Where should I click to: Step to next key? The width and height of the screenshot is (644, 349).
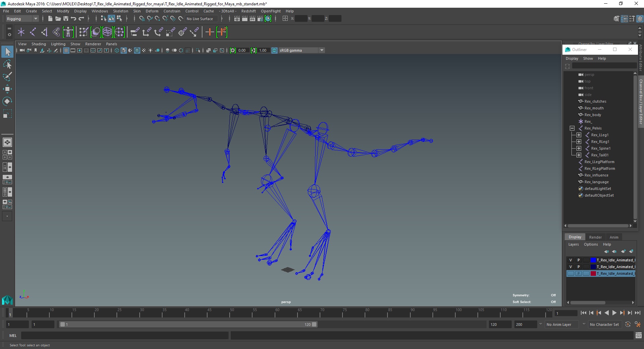(x=622, y=313)
